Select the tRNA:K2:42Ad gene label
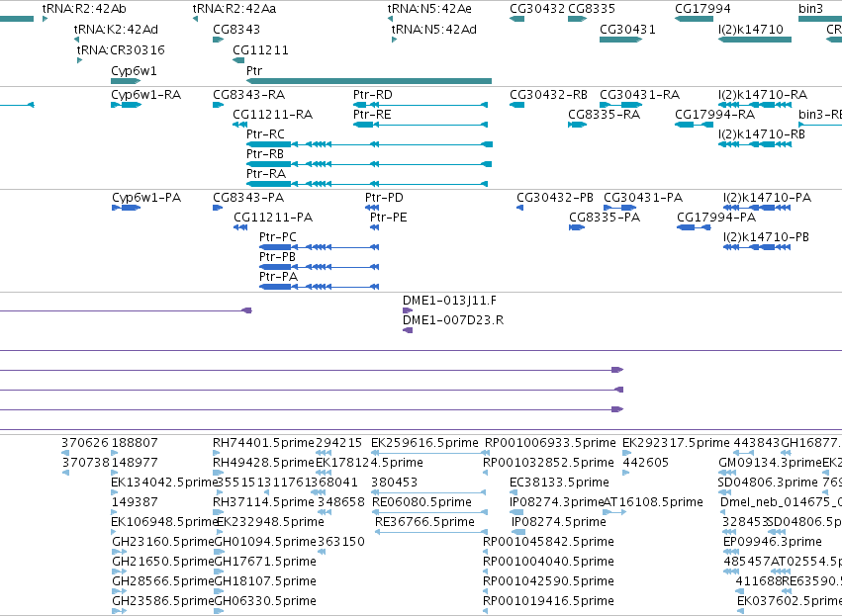 point(116,30)
